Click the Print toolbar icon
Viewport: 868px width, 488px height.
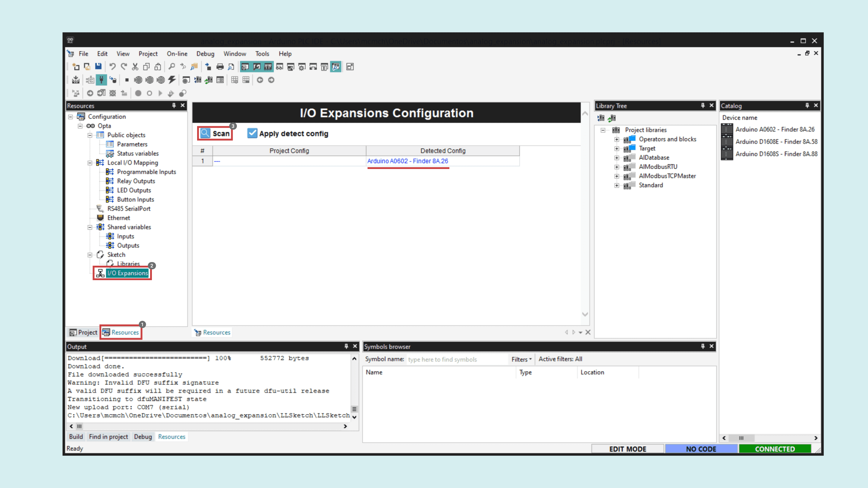(220, 66)
